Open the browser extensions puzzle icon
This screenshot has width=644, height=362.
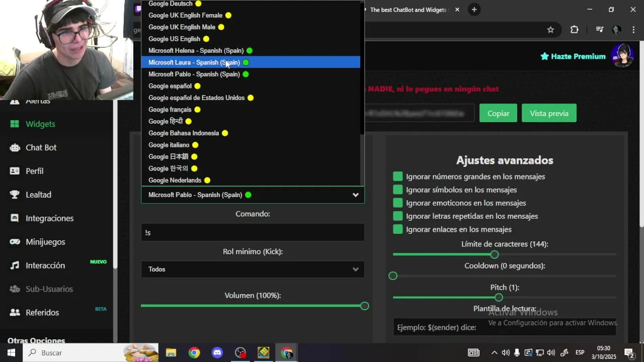click(x=575, y=30)
